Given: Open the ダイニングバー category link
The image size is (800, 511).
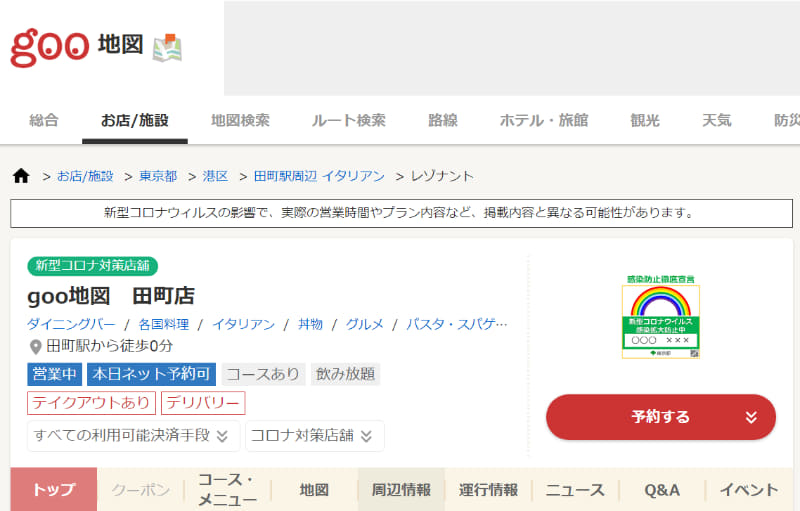Looking at the screenshot, I should (71, 324).
